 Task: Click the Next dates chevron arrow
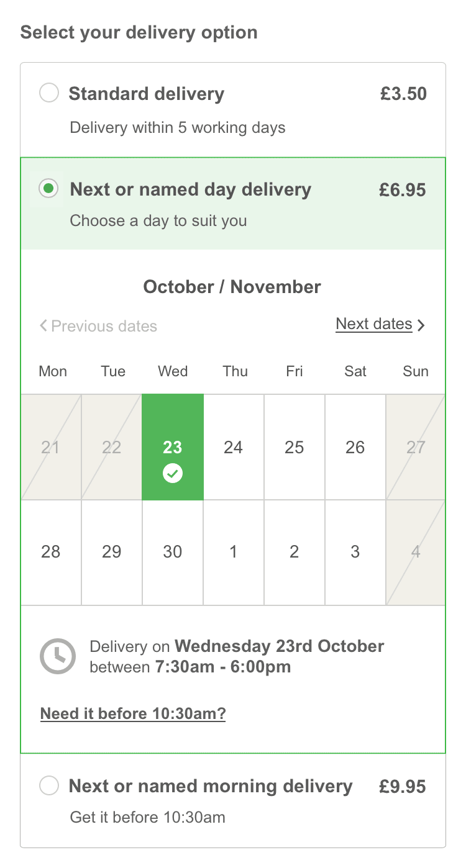(421, 325)
